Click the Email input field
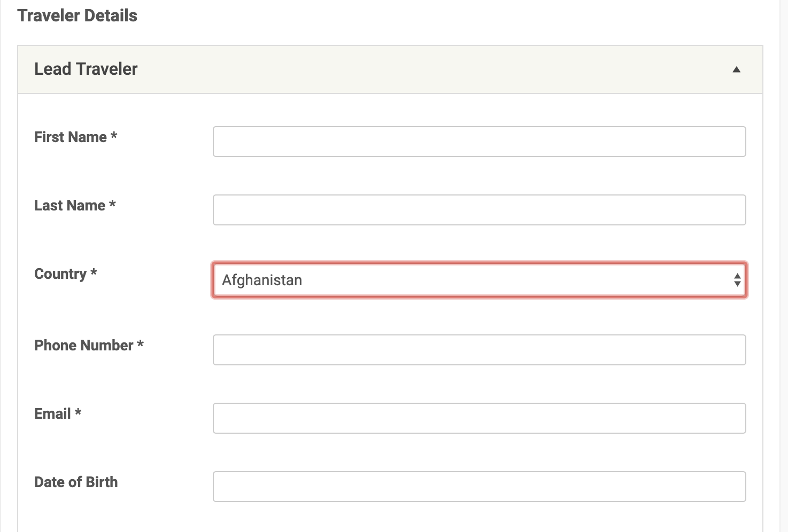The height and width of the screenshot is (532, 788). pyautogui.click(x=479, y=418)
